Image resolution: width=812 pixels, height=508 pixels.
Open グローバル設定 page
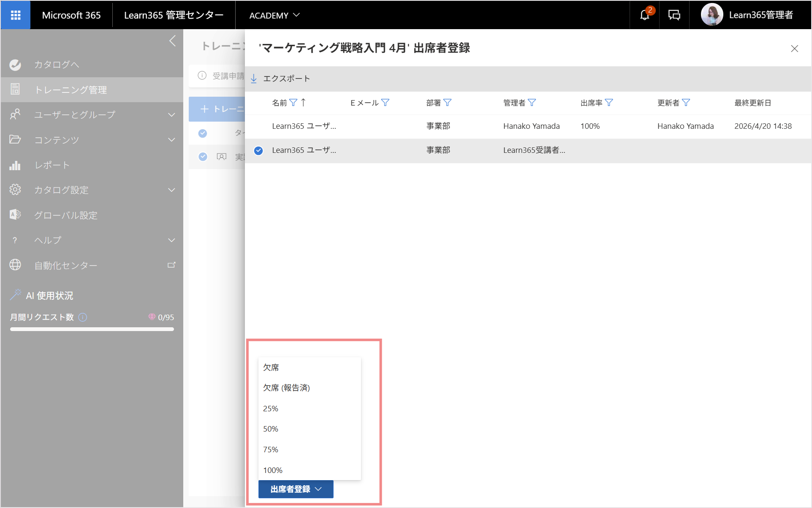pos(66,215)
